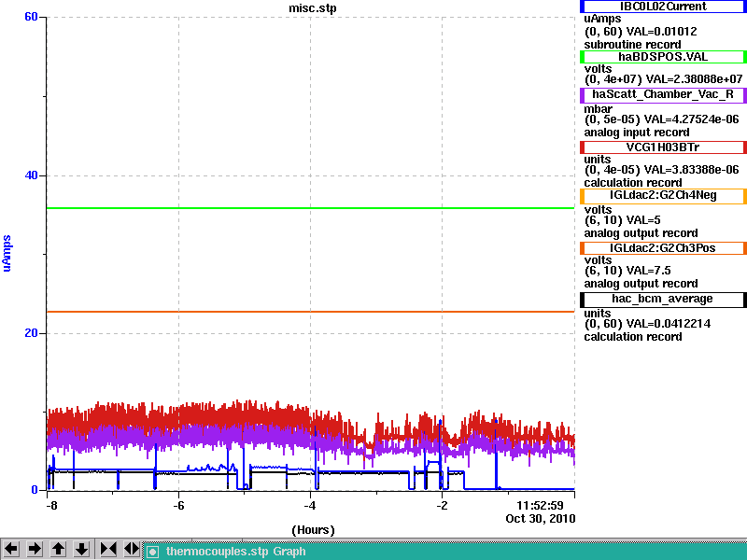The image size is (747, 560).
Task: Click the misc.stp graph title
Action: 313,8
